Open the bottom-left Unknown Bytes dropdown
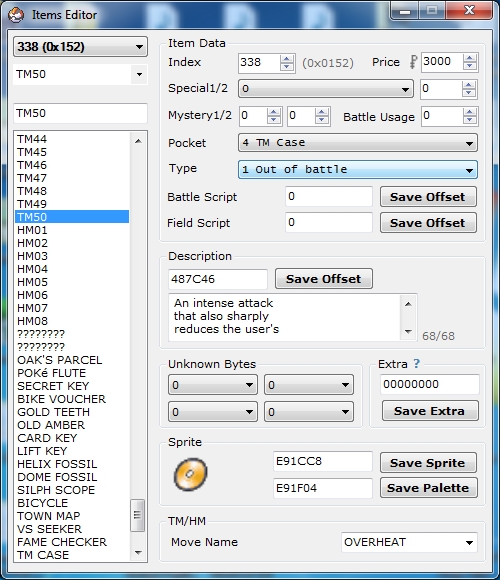 pyautogui.click(x=213, y=412)
